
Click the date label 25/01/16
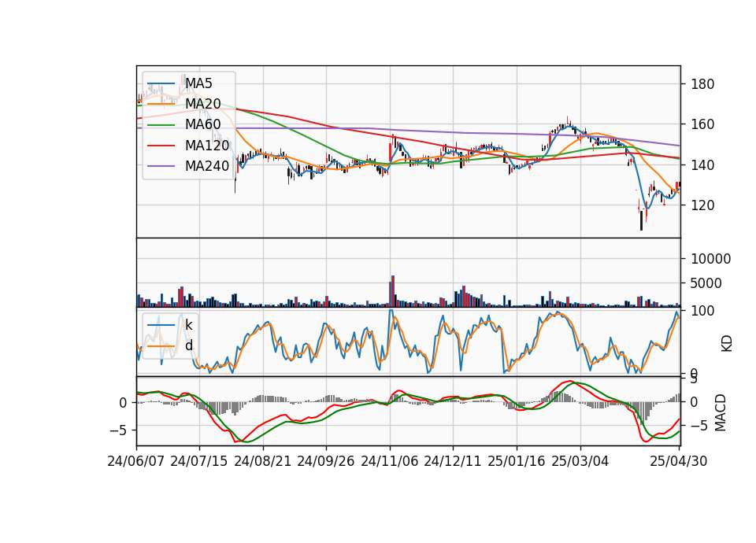[x=517, y=461]
